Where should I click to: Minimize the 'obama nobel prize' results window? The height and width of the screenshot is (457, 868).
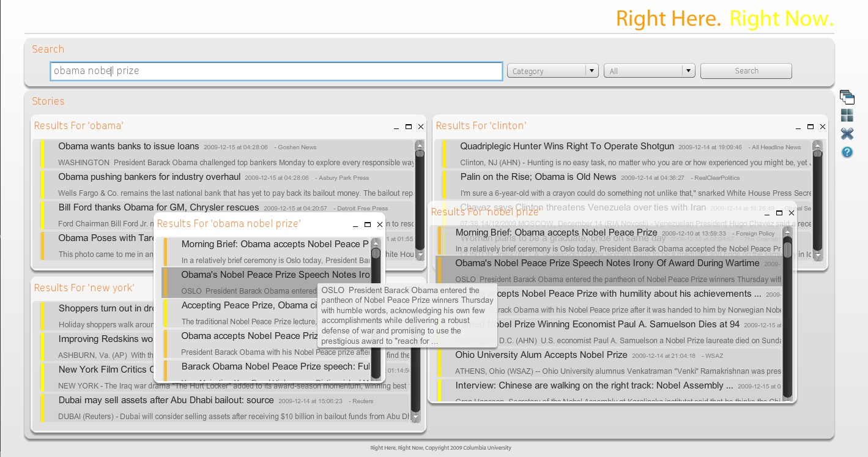[x=355, y=225]
